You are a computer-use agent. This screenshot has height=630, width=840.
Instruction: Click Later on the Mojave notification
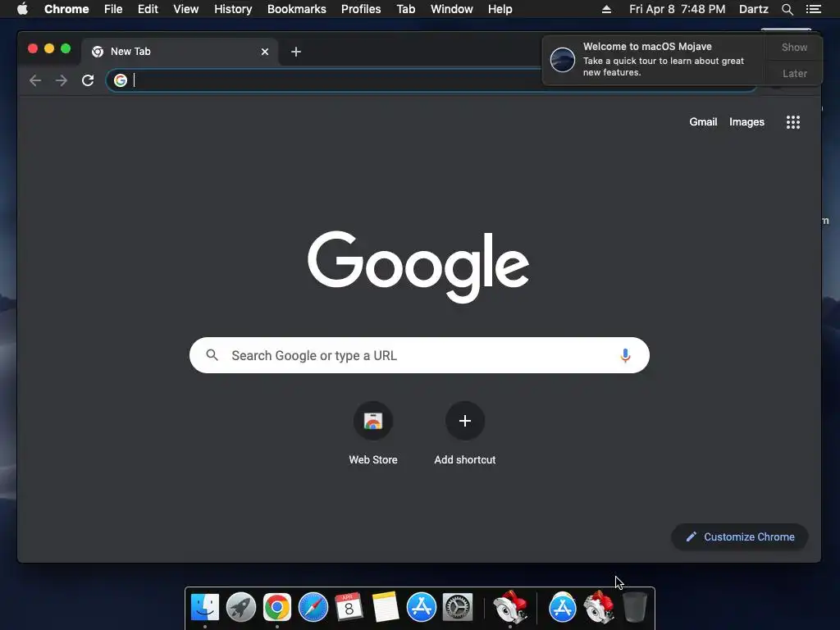coord(794,73)
